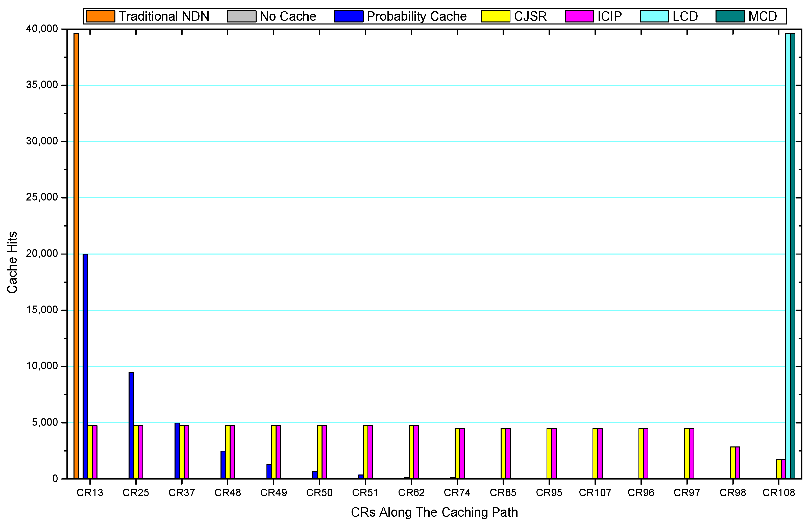Image resolution: width=812 pixels, height=526 pixels.
Task: Click the yellow CJSR legend swatch
Action: (x=495, y=16)
